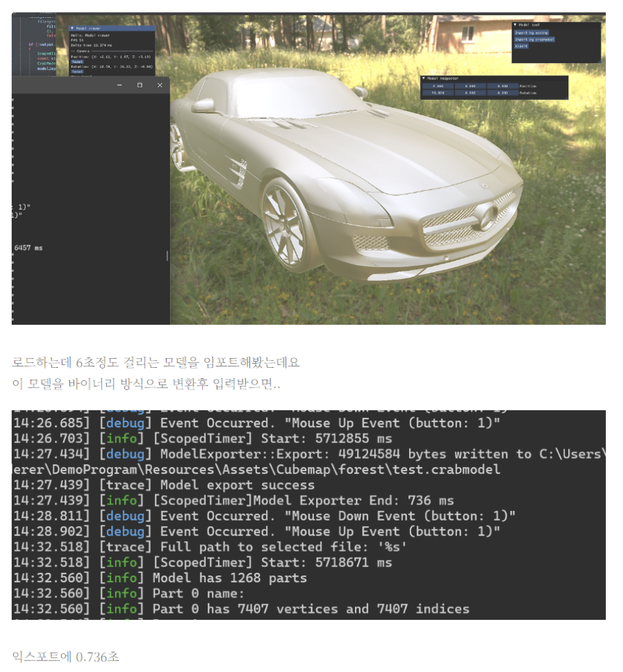Click the Mouse Down Event line at 14:28.811
Screen dimensions: 623x672
264,516
